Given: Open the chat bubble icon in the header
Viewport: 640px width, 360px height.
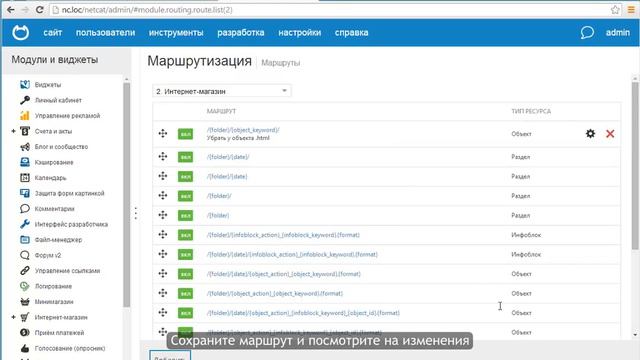Looking at the screenshot, I should (587, 32).
